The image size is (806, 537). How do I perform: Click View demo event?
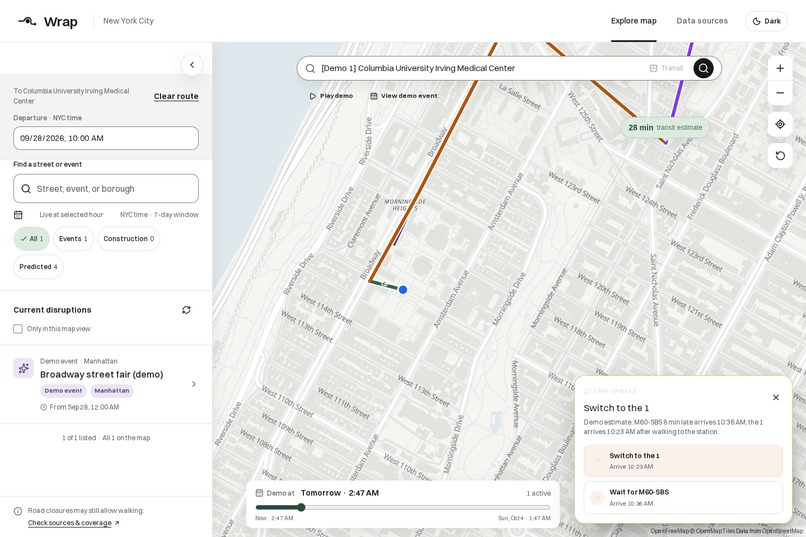404,96
